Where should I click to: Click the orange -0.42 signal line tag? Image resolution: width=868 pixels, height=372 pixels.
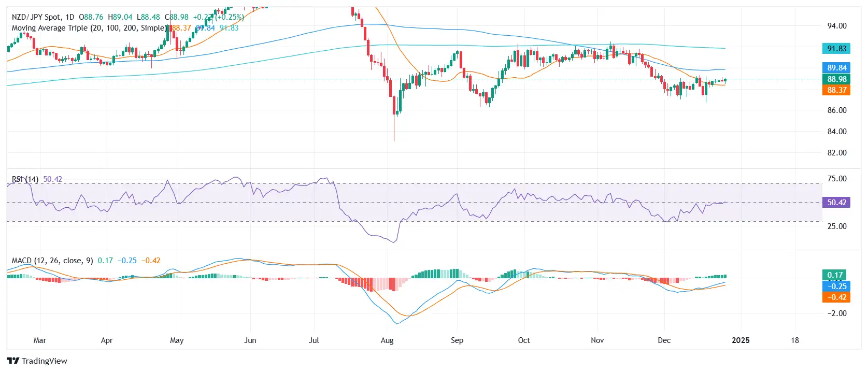pyautogui.click(x=836, y=297)
